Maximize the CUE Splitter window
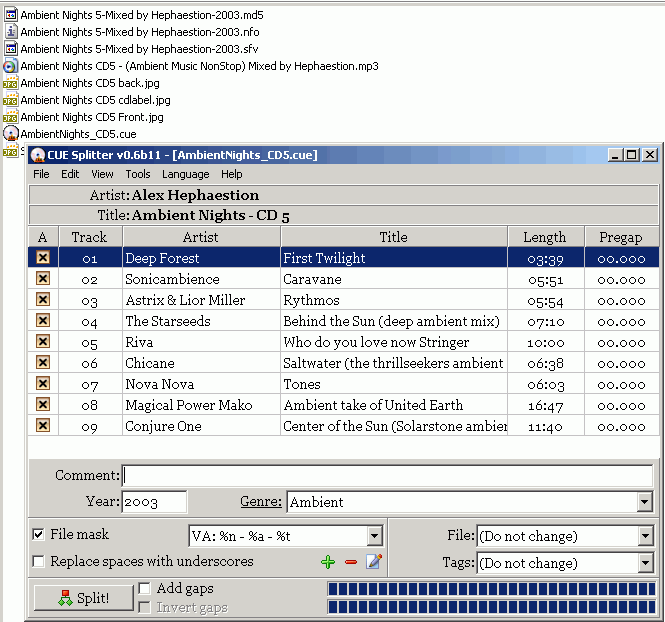 (631, 155)
